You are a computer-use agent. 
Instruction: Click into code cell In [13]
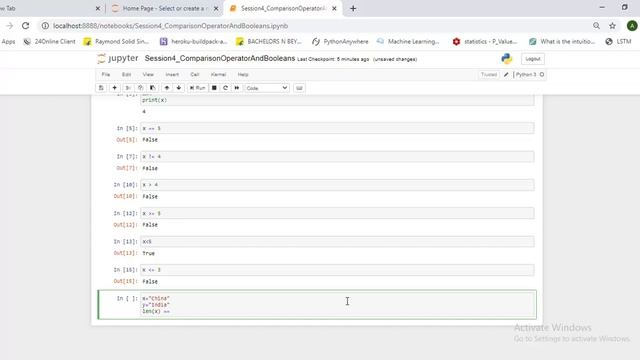pos(337,242)
